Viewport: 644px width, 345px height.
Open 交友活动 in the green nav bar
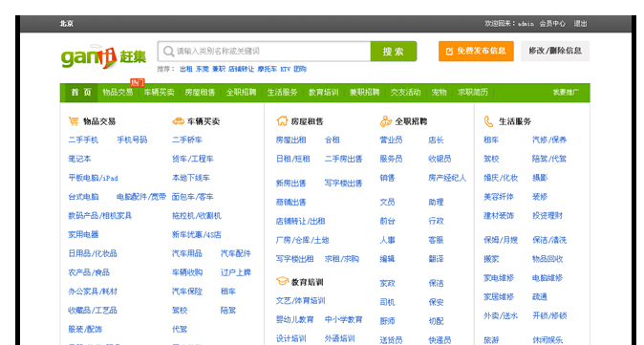click(x=406, y=93)
